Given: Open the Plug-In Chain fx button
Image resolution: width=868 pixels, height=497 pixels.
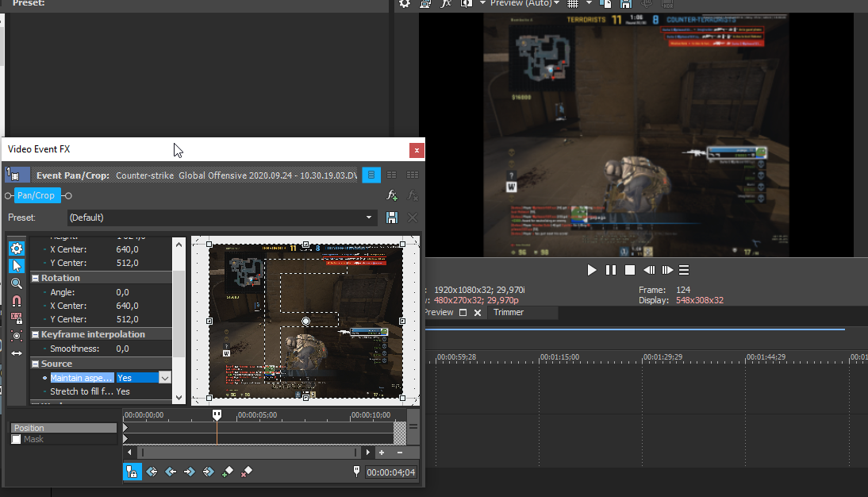Looking at the screenshot, I should [x=392, y=195].
